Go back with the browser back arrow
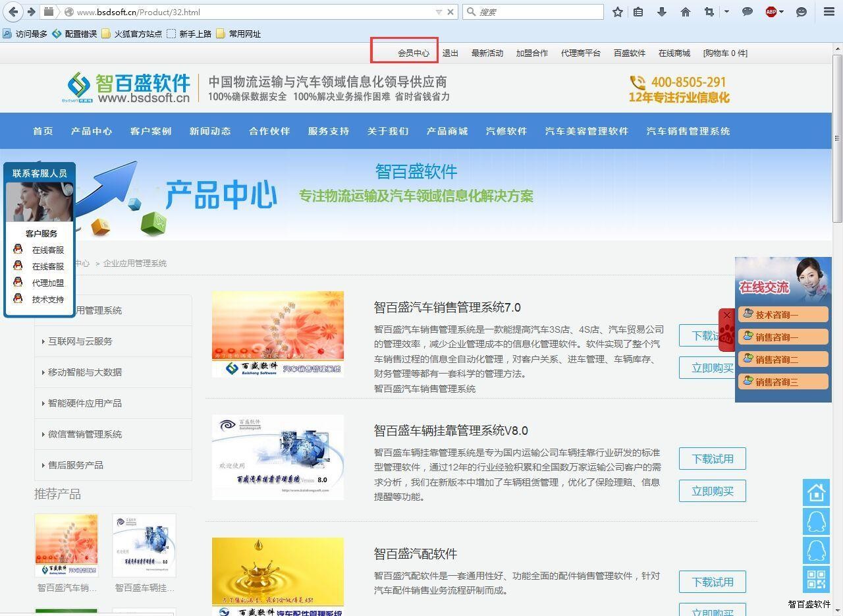The width and height of the screenshot is (843, 616). 13,12
